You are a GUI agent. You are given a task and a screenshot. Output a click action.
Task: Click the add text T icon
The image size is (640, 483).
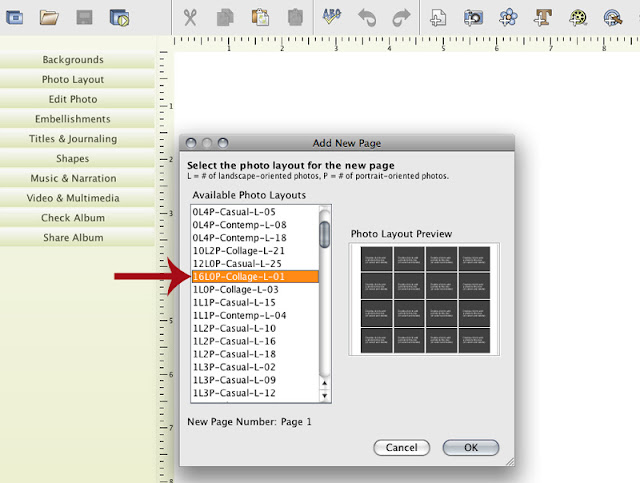pyautogui.click(x=543, y=18)
